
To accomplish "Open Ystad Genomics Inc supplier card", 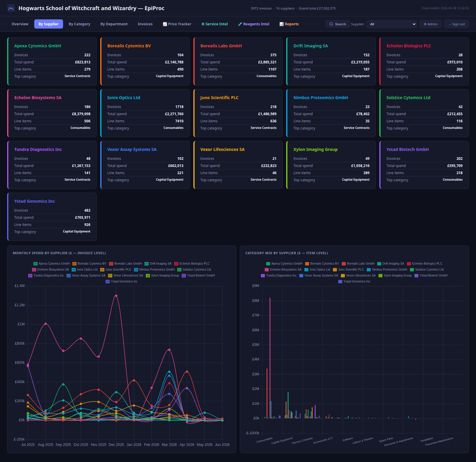I will pos(52,217).
